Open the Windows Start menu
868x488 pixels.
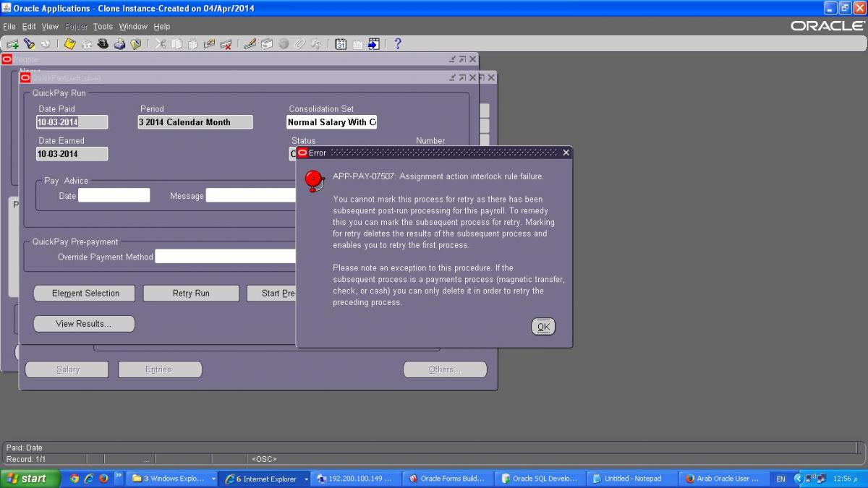(x=29, y=479)
